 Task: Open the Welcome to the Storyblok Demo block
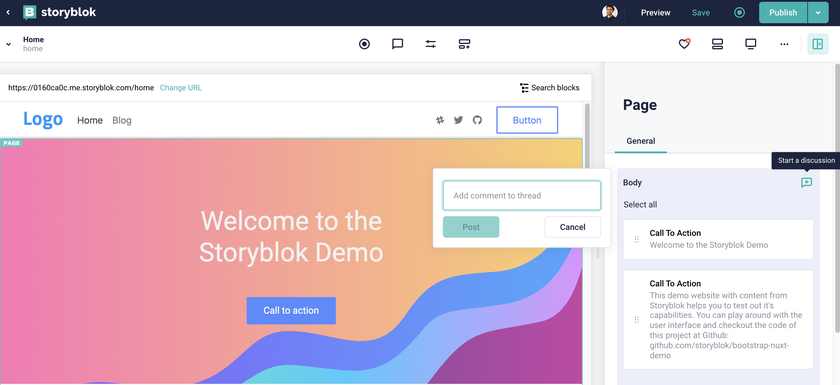coord(718,239)
